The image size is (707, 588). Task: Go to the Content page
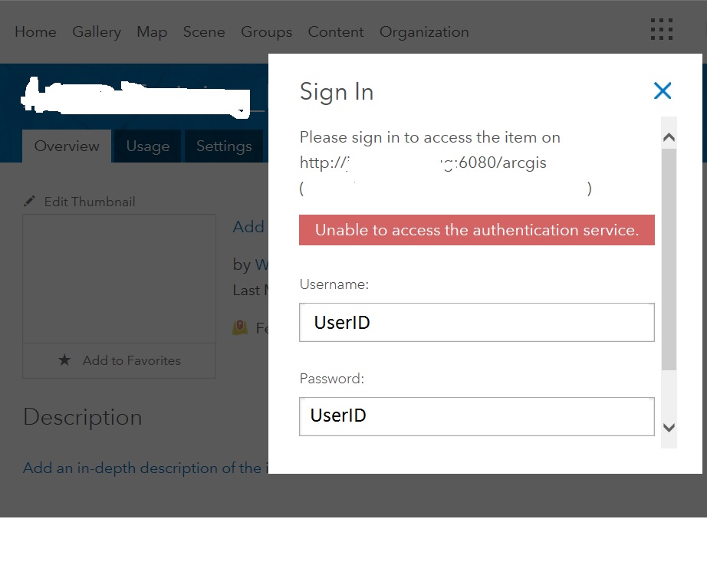point(336,31)
